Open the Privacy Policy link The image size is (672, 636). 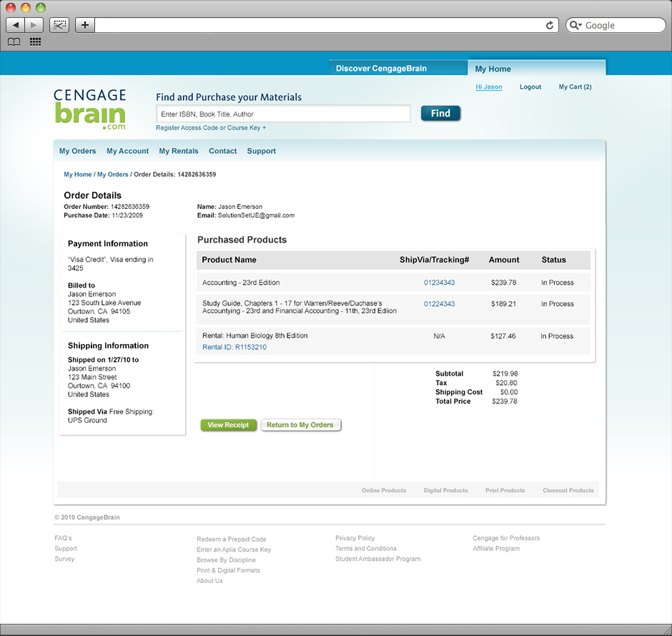tap(355, 538)
